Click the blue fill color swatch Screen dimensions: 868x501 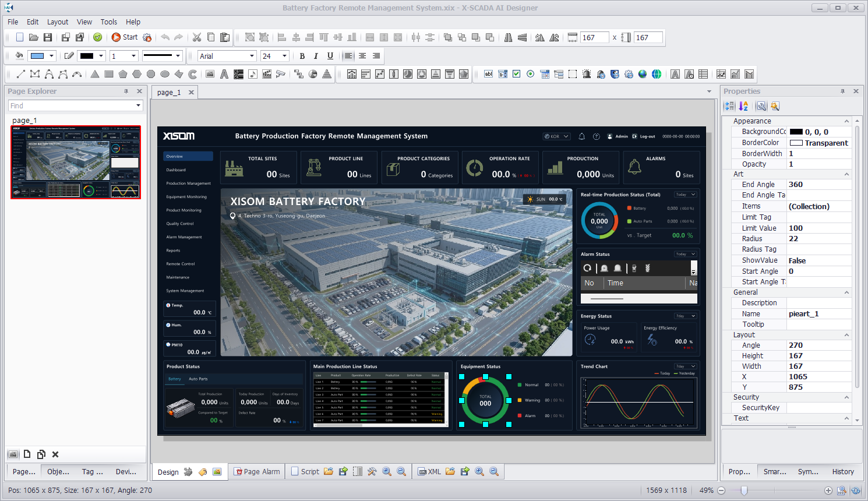click(x=37, y=56)
